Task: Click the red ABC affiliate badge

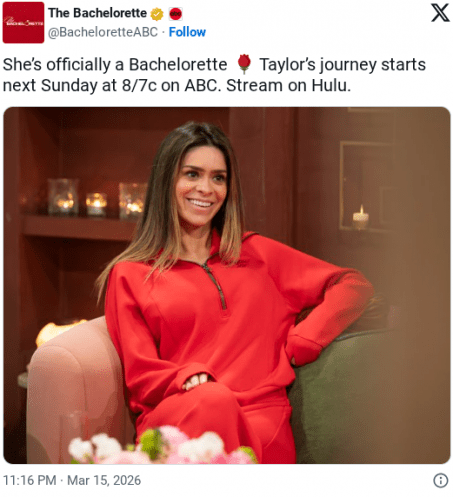Action: point(175,14)
